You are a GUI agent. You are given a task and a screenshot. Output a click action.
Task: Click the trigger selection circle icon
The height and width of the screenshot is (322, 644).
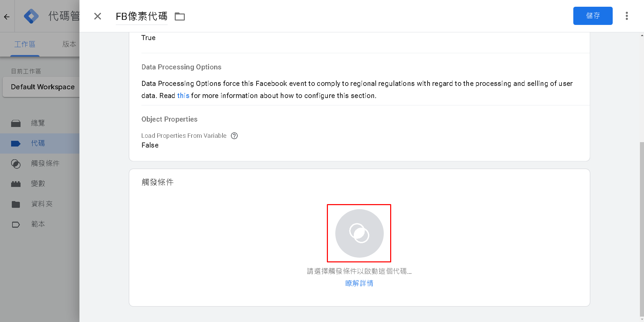pyautogui.click(x=359, y=233)
